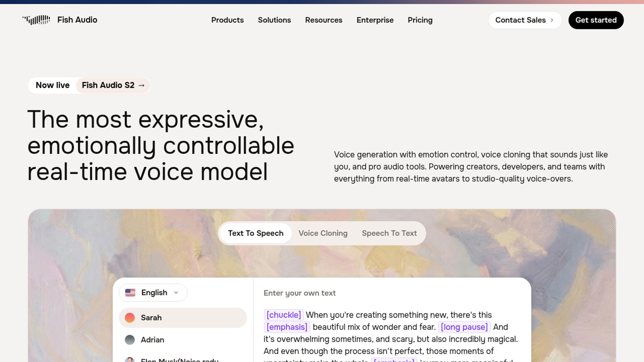Switch to the Speech To Text tab
This screenshot has height=362, width=644.
(389, 233)
